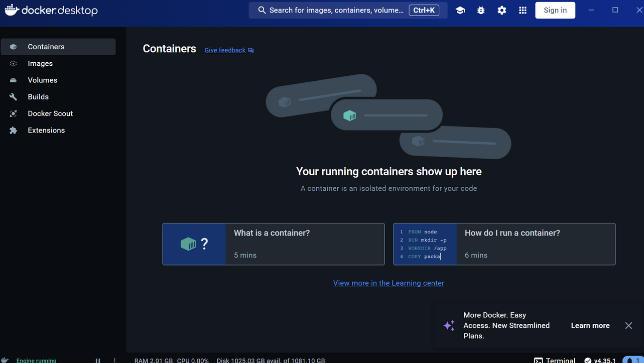The image size is (644, 363).
Task: Open the Builds section in the sidebar
Action: [x=58, y=96]
